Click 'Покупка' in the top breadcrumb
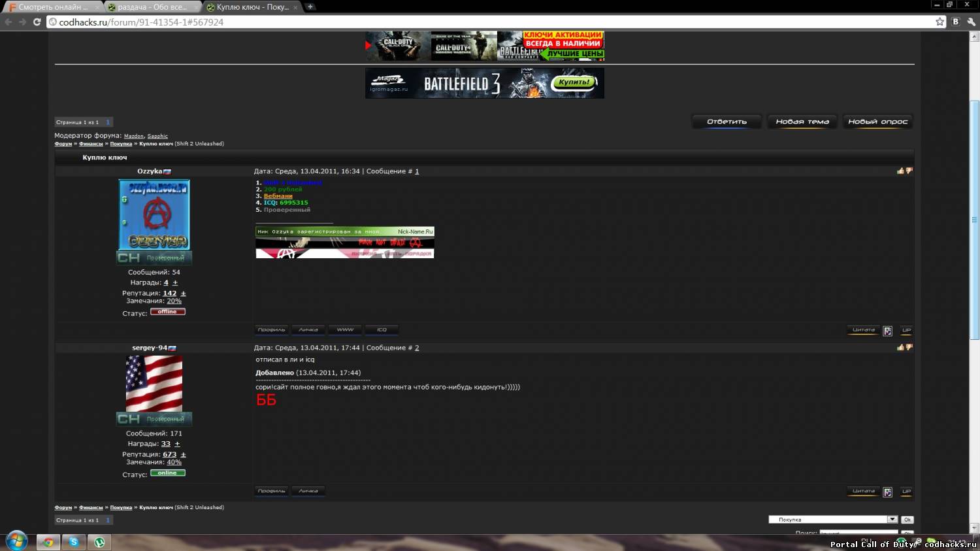This screenshot has width=980, height=551. (121, 144)
